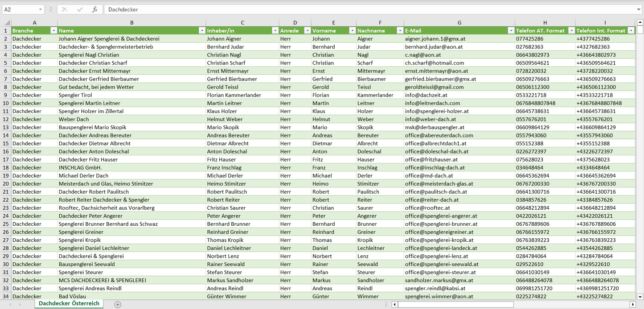The image size is (644, 309).
Task: Open the E-Mail column filter dropdown
Action: click(x=511, y=31)
